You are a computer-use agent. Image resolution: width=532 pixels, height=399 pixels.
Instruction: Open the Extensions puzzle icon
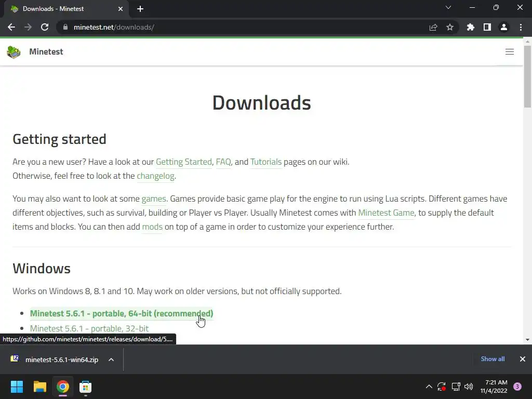[471, 27]
